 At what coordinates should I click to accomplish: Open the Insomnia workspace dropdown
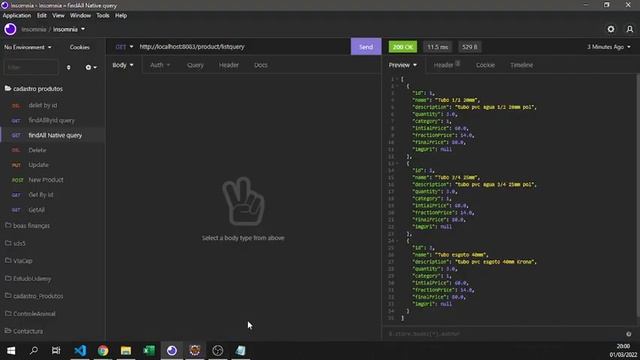point(69,29)
